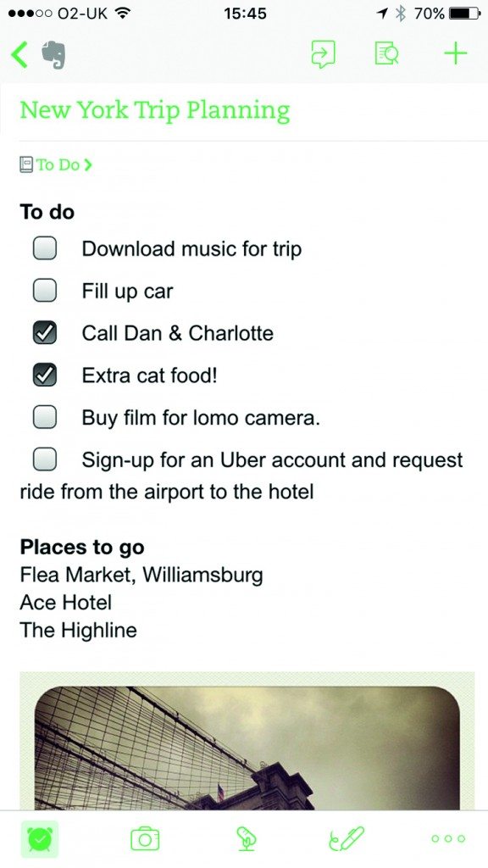Expand the To Do notebook chevron
This screenshot has width=488, height=868.
coord(88,164)
